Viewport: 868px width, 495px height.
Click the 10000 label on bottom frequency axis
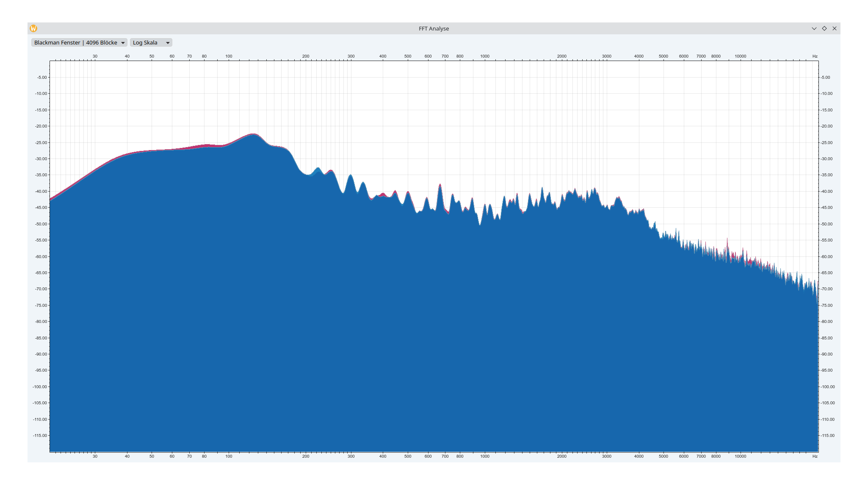point(740,456)
